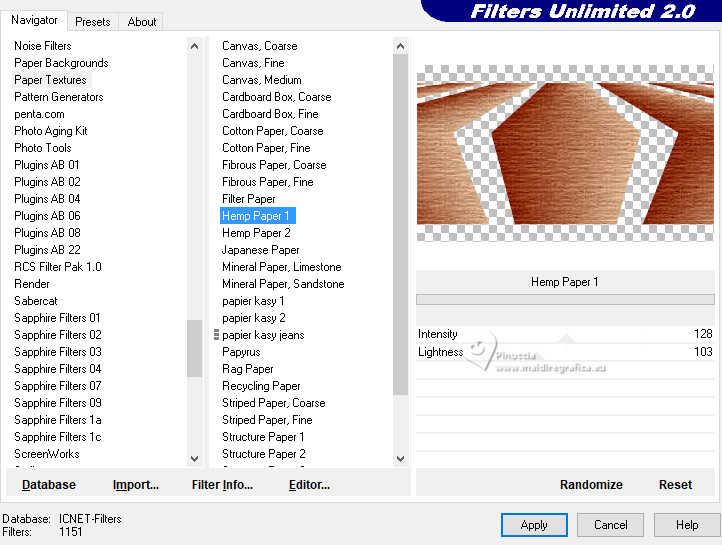Choose Structure Paper 2 filter
This screenshot has width=722, height=545.
click(263, 454)
